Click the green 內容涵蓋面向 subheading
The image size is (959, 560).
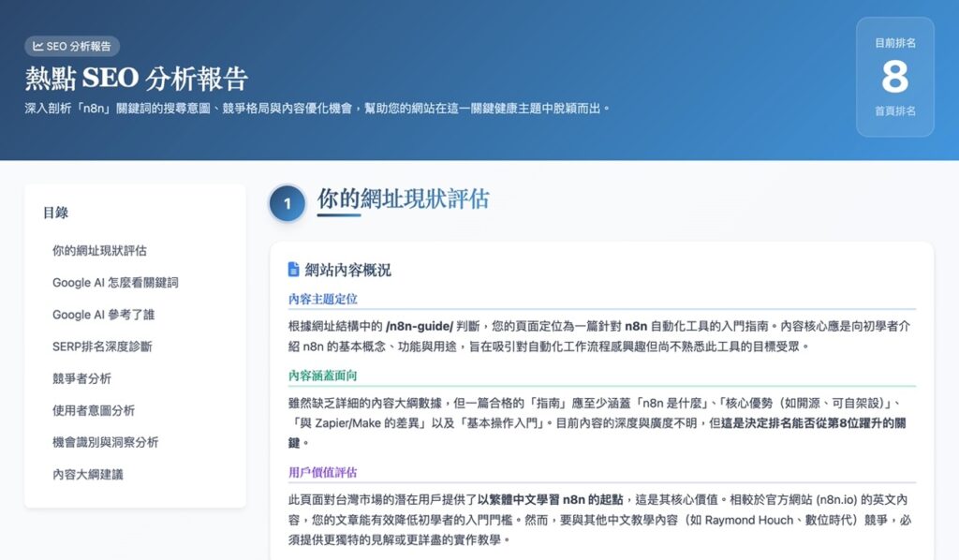click(x=323, y=376)
